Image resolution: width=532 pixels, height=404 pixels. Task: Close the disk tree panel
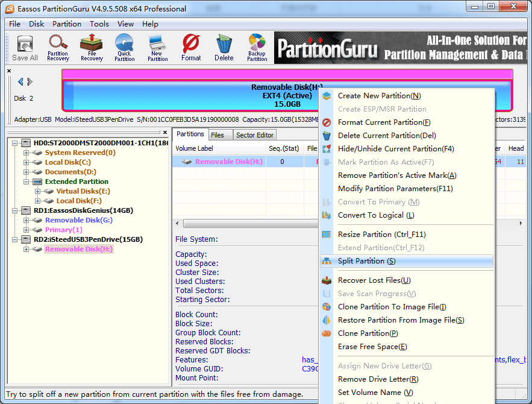(165, 133)
